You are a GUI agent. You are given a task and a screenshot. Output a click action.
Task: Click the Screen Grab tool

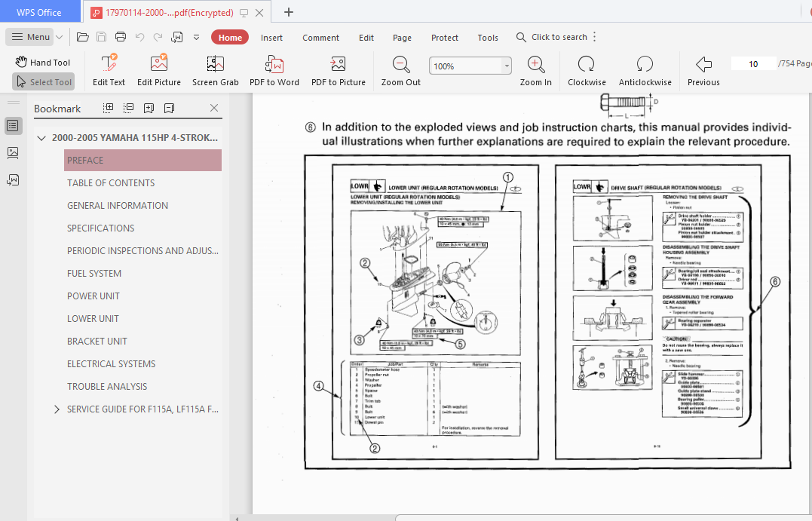coord(215,70)
